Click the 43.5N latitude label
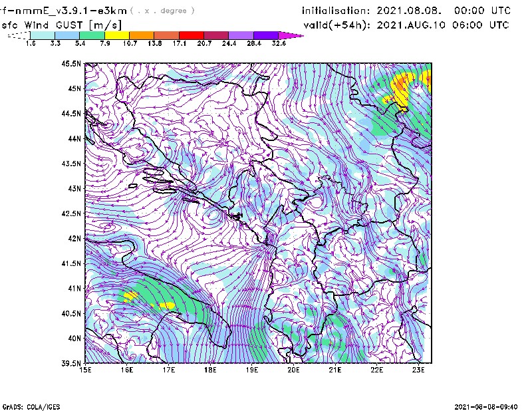The width and height of the screenshot is (532, 411). point(71,164)
